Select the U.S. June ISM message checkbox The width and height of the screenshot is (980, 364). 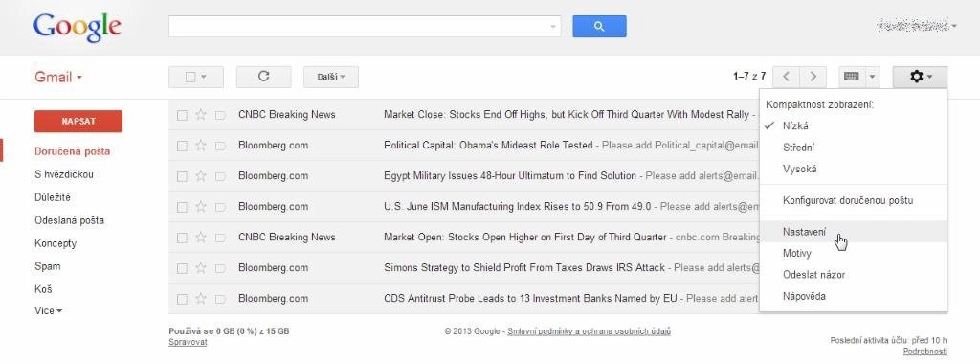[182, 207]
